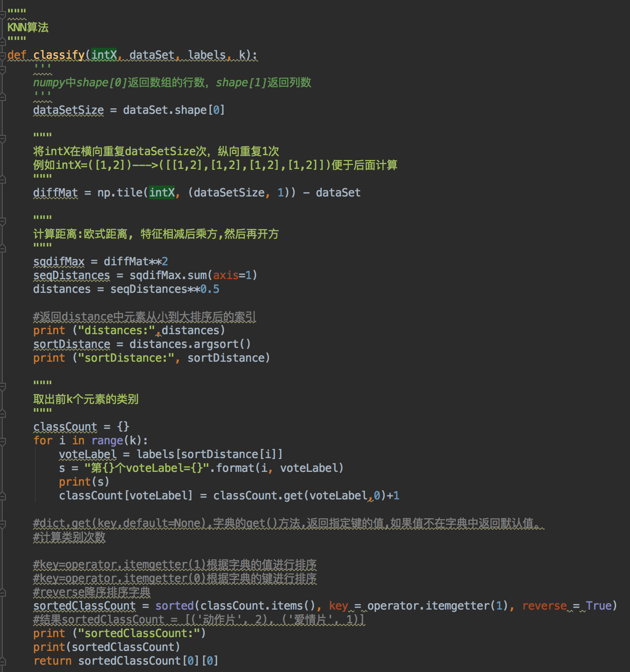This screenshot has height=672, width=630.
Task: Fold the 计算距离 docstring at its opening quotes
Action: tap(2, 221)
